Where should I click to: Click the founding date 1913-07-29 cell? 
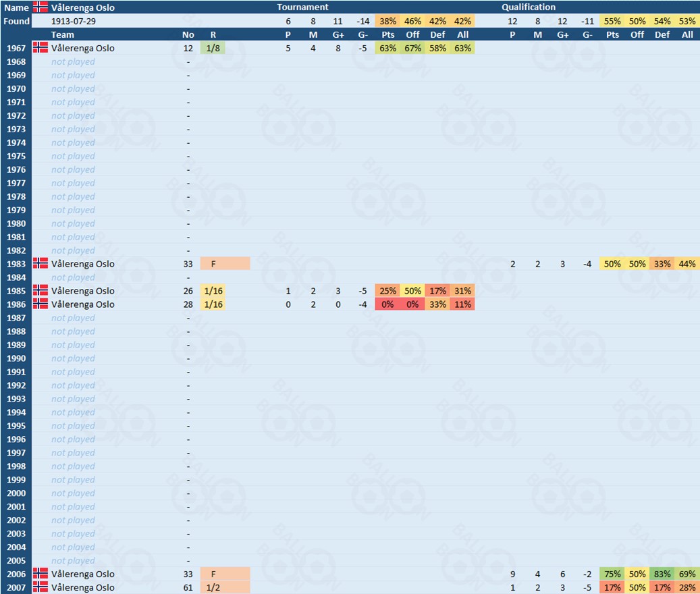coord(73,21)
